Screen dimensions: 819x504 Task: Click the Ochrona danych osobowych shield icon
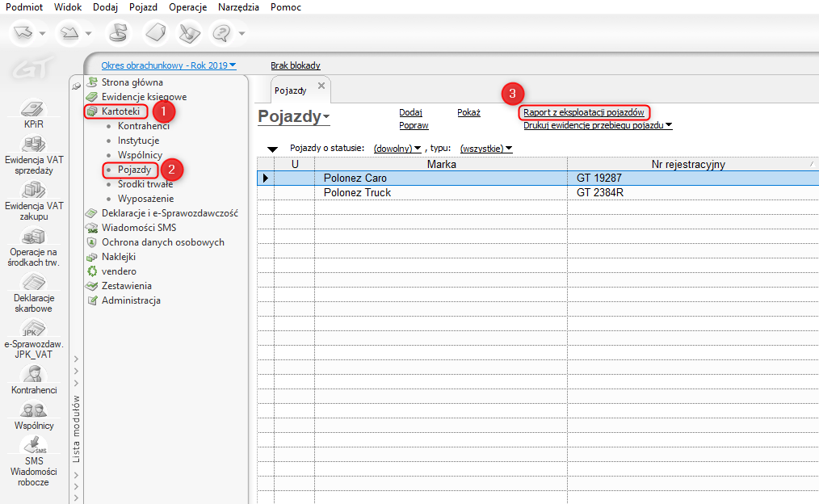[92, 242]
